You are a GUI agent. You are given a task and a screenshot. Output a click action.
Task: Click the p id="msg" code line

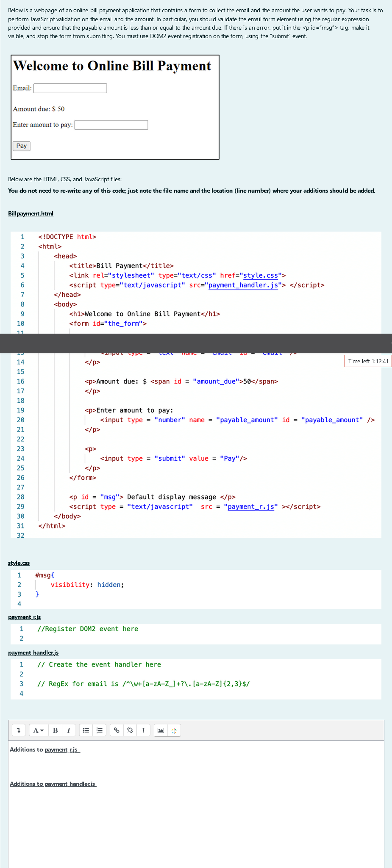[152, 497]
